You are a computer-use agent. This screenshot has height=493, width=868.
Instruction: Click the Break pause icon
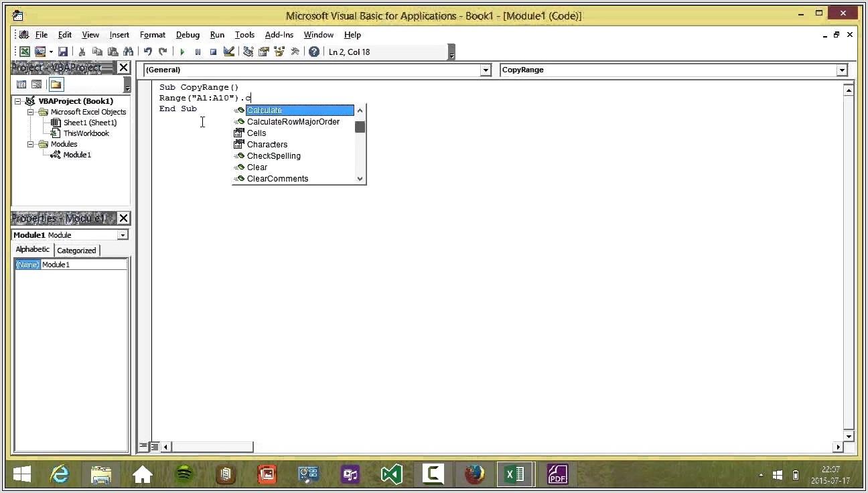pos(198,52)
